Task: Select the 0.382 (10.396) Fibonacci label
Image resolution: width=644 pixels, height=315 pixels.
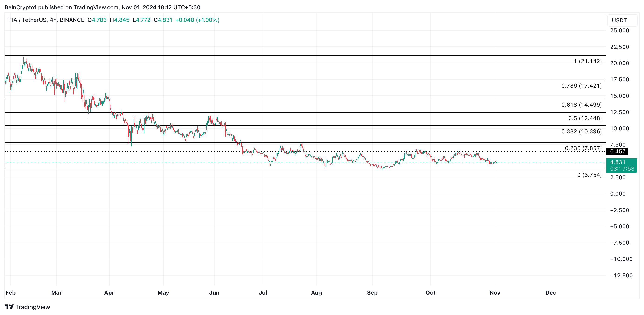Action: click(x=581, y=131)
